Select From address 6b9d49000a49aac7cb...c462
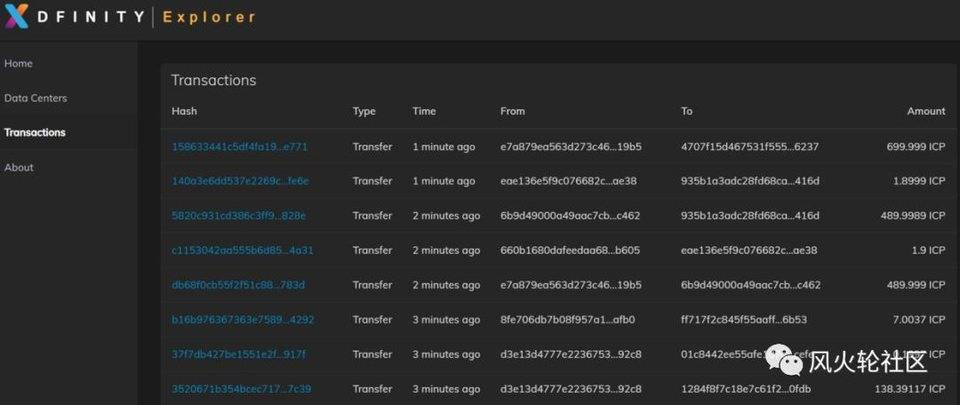960x405 pixels. (571, 216)
